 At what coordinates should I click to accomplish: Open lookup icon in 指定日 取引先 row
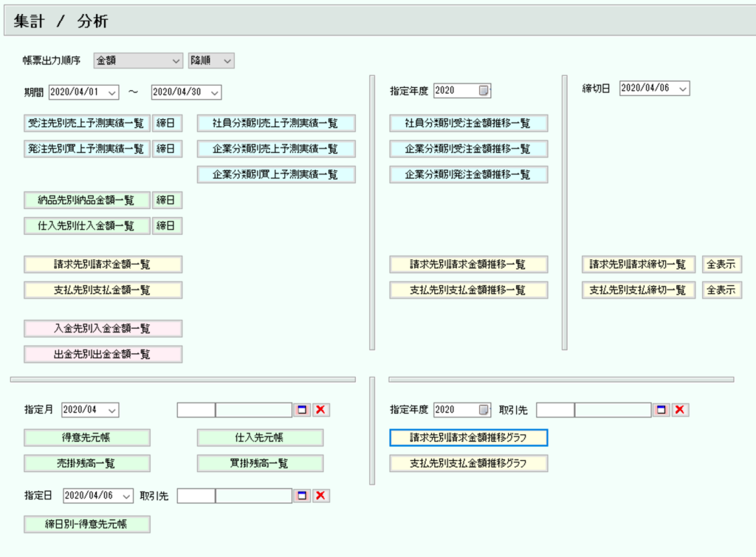[x=302, y=496]
